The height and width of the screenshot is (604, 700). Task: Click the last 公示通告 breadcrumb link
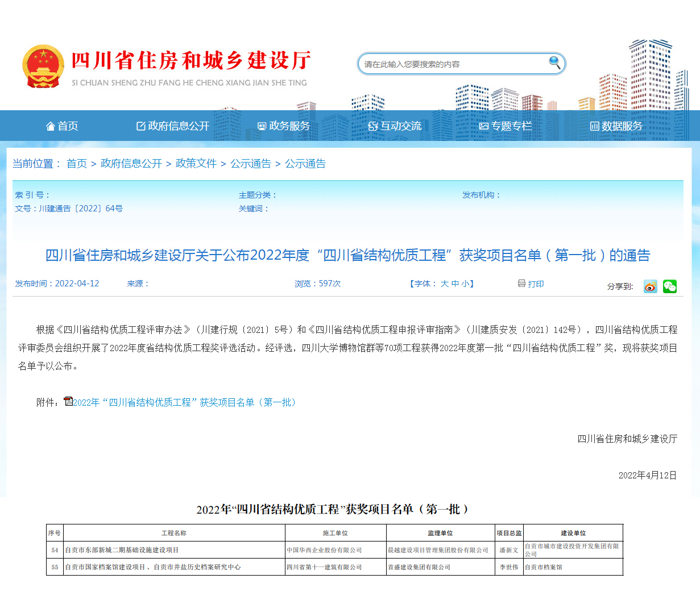pos(305,164)
